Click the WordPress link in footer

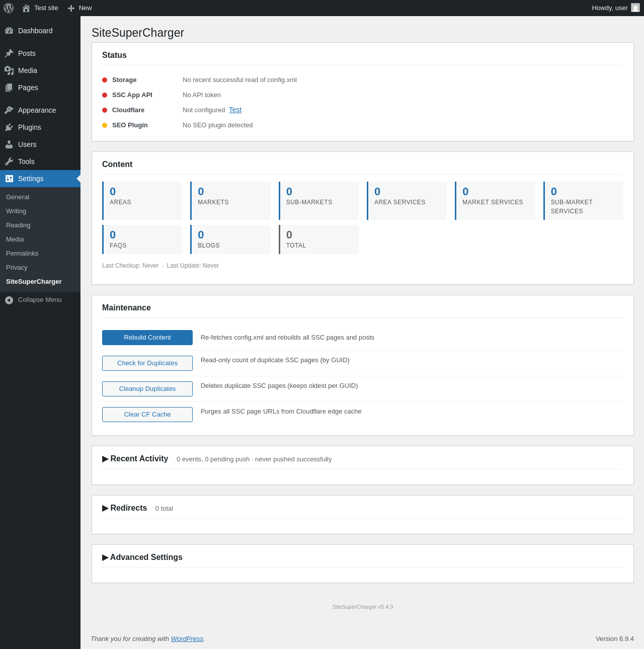187,638
